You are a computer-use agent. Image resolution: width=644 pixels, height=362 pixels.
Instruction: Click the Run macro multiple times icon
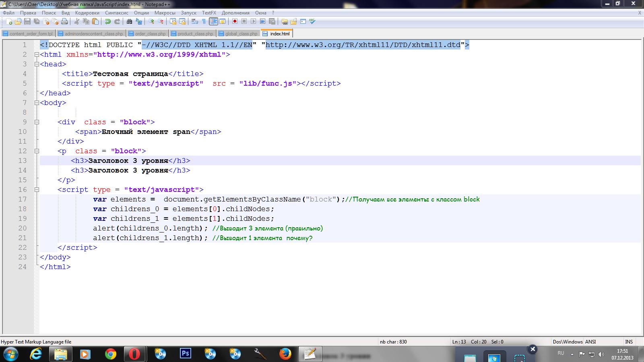(x=263, y=21)
